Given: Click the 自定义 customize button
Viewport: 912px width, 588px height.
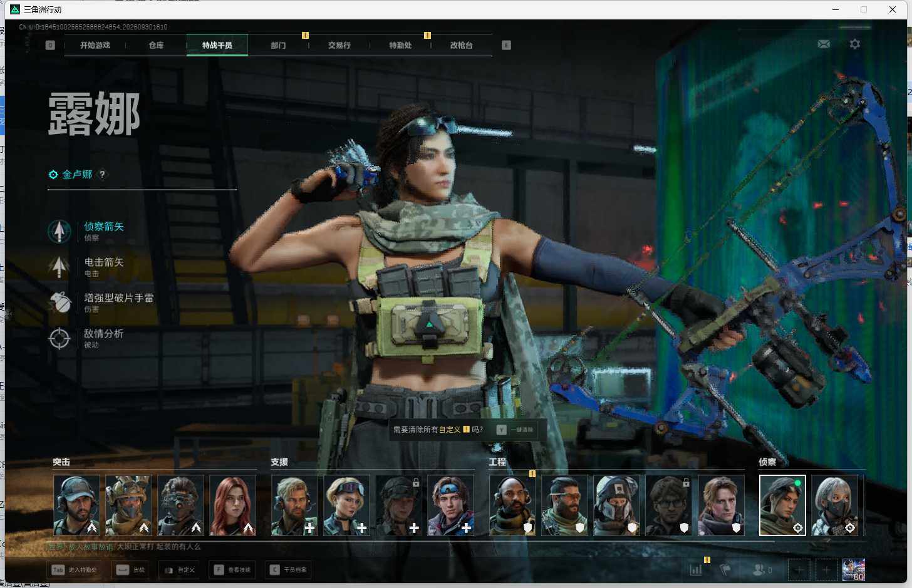Looking at the screenshot, I should click(x=179, y=570).
